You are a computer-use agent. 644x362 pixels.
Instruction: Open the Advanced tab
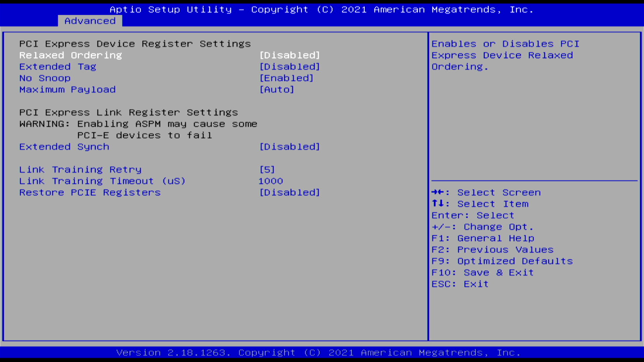pyautogui.click(x=90, y=21)
